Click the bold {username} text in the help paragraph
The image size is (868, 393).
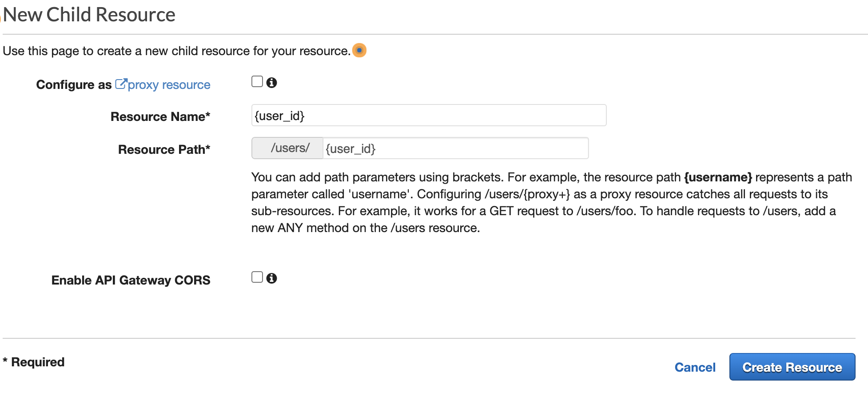tap(718, 177)
